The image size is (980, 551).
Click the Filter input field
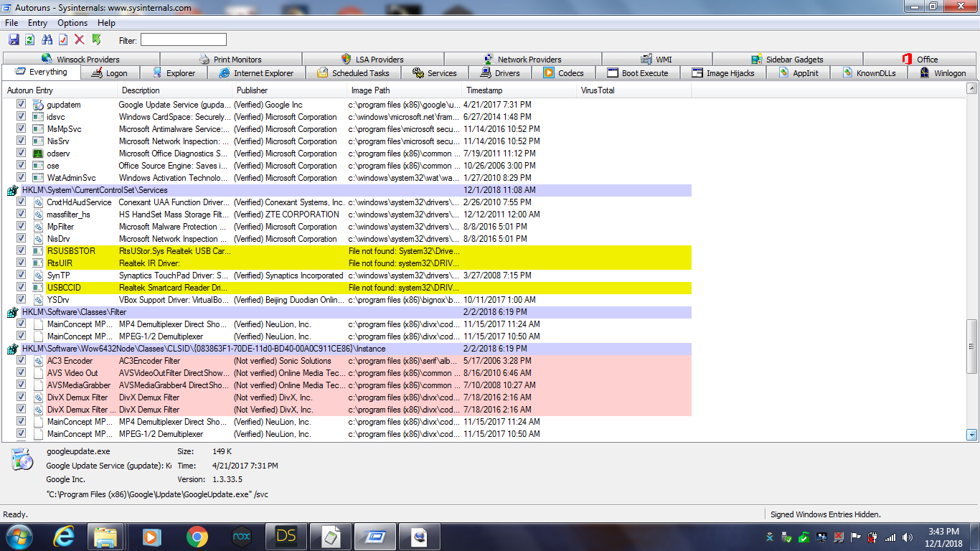tap(183, 40)
